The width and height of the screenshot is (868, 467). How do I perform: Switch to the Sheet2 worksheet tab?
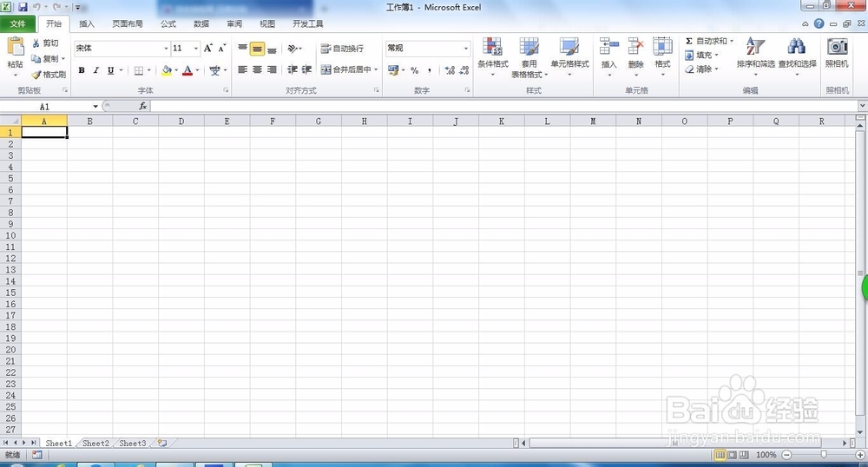[x=95, y=444]
